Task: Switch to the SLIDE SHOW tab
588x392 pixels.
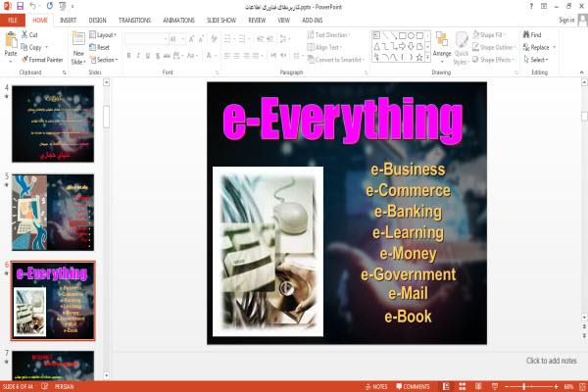Action: [221, 21]
